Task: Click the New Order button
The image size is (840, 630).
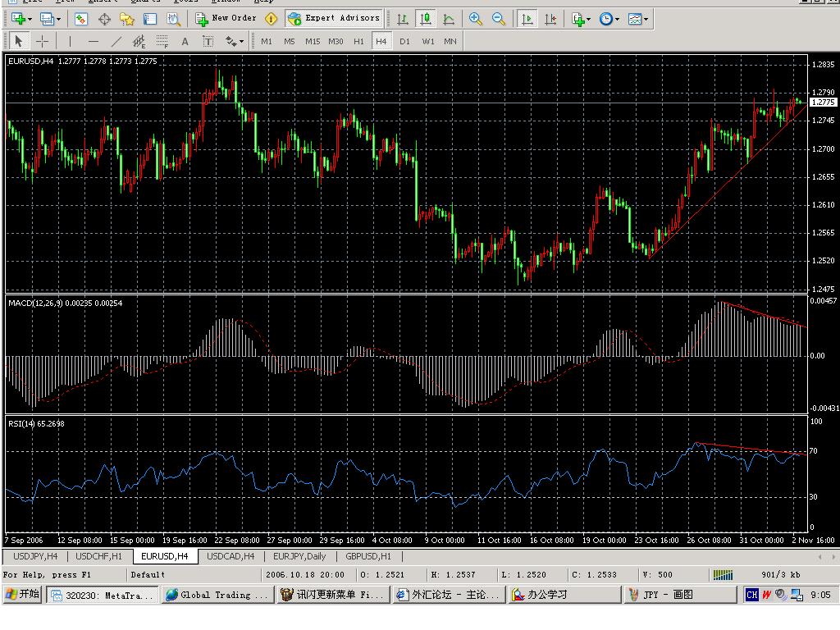Action: tap(226, 18)
